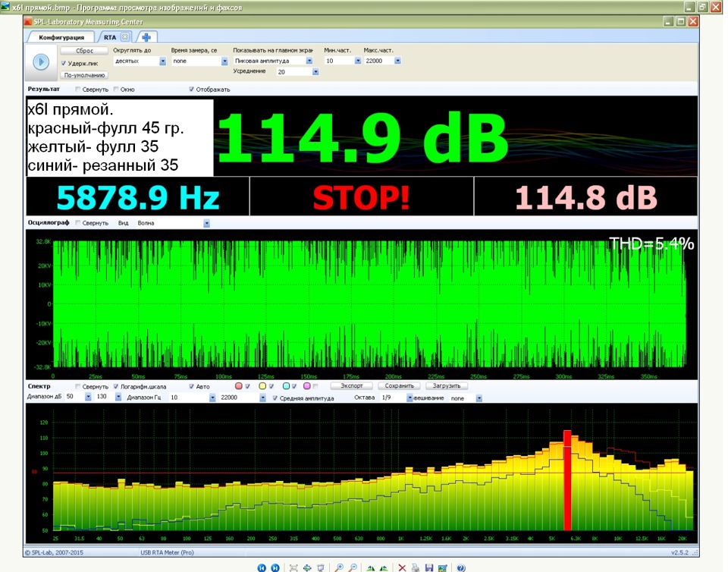This screenshot has height=572, width=728.
Task: Close the RTA tab with its X icon
Action: 125,36
